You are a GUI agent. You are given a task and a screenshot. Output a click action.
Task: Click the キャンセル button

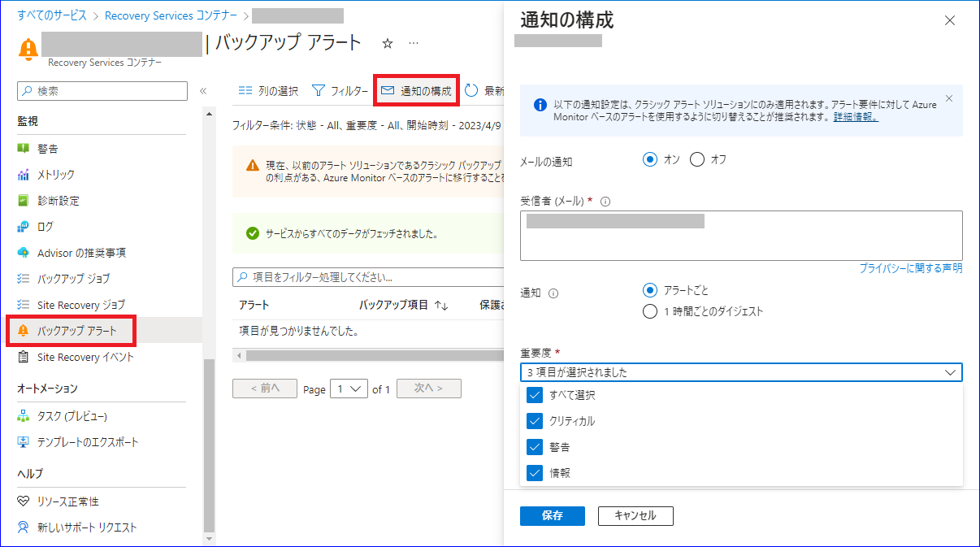(x=635, y=515)
